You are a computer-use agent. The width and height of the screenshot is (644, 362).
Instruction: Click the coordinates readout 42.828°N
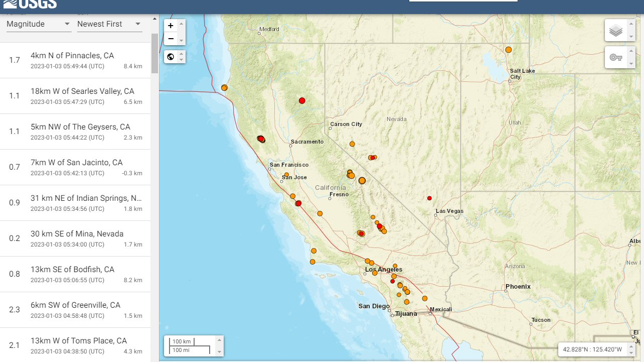592,349
